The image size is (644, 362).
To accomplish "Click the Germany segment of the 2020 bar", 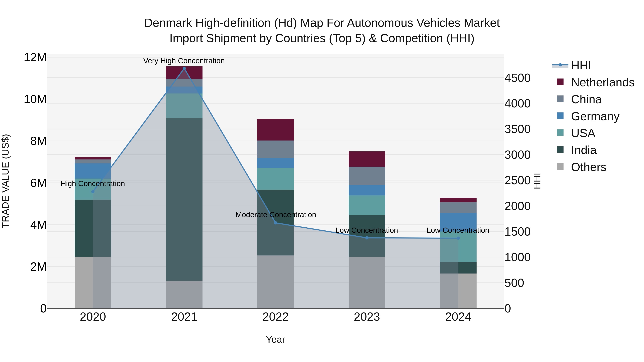I will [93, 171].
